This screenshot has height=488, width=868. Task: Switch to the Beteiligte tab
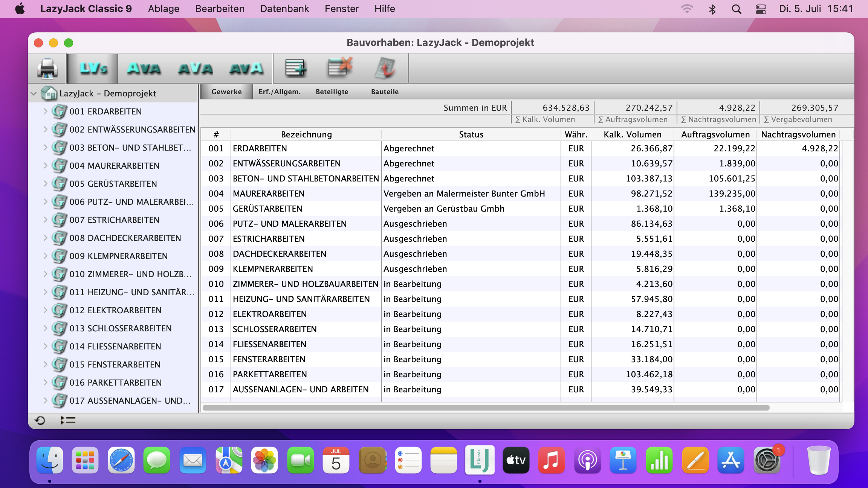click(332, 92)
